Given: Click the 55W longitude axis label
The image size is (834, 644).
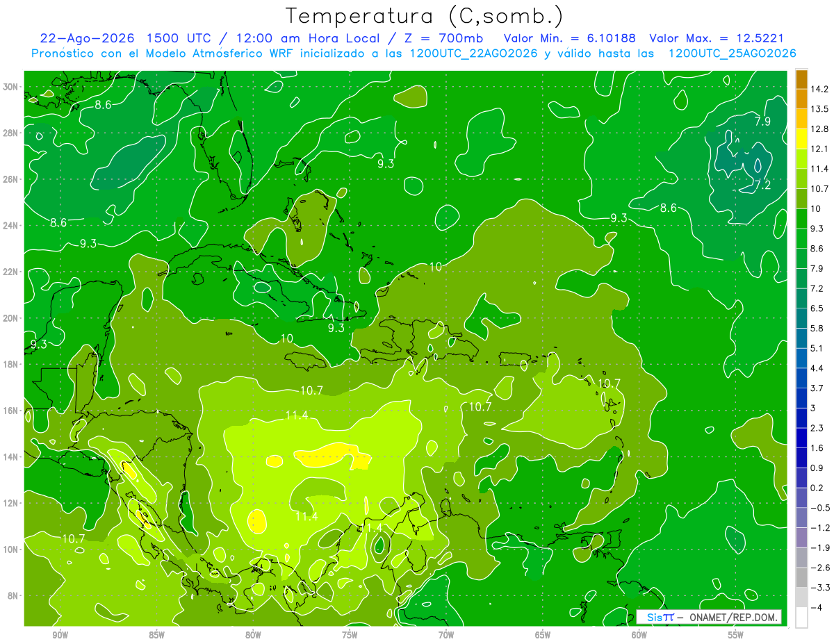Looking at the screenshot, I should (x=736, y=635).
